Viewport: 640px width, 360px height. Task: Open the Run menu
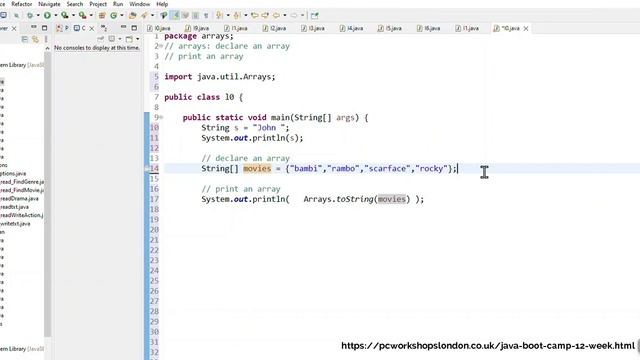tap(118, 4)
